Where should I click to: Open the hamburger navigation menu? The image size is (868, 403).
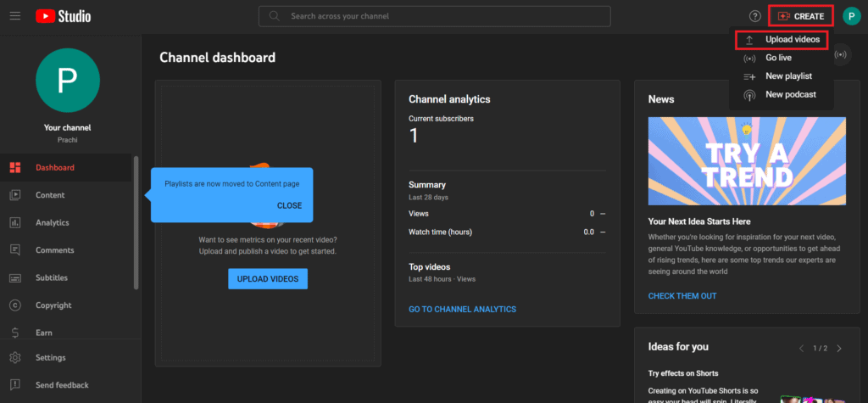click(15, 16)
